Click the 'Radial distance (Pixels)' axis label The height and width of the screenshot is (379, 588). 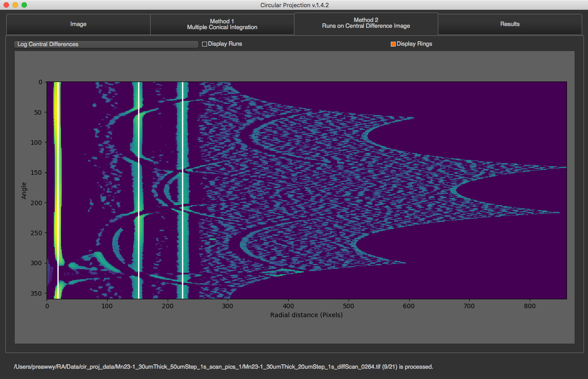(x=306, y=315)
